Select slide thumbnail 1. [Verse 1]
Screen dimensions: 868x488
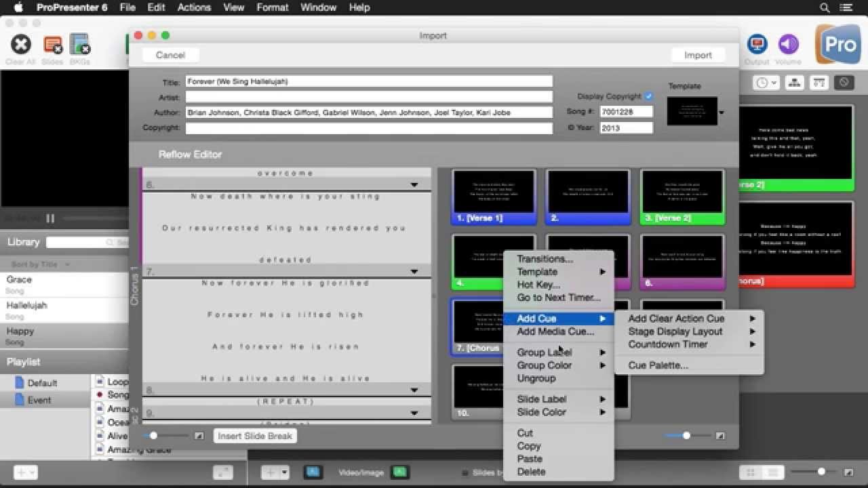[x=494, y=197]
